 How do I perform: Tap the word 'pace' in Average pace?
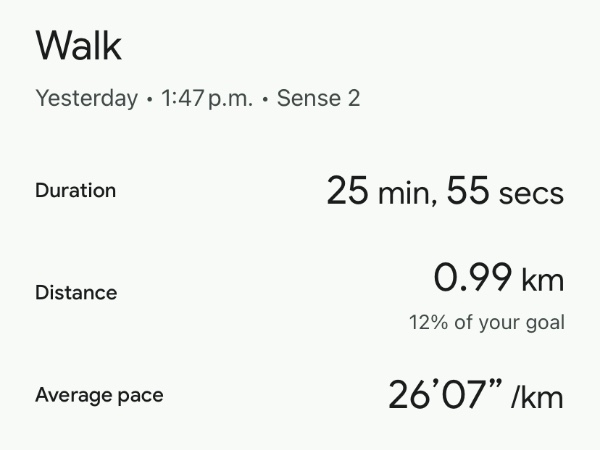click(x=141, y=396)
